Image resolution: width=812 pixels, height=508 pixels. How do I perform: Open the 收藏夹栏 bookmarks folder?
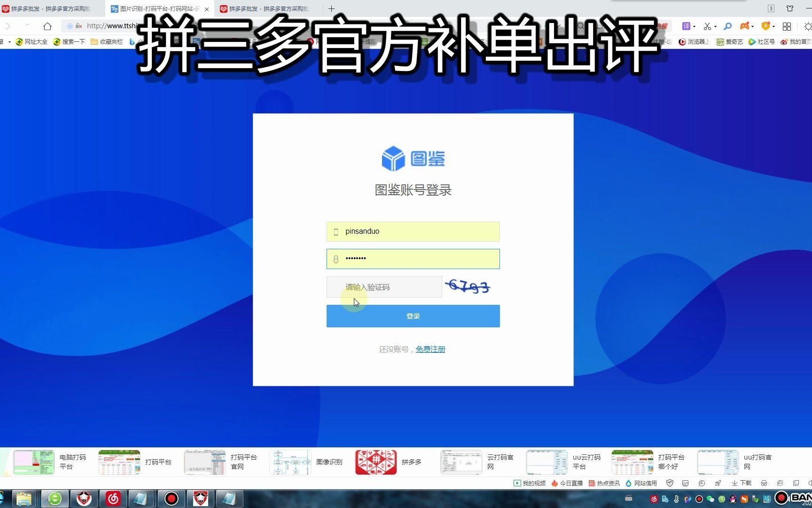(x=107, y=42)
